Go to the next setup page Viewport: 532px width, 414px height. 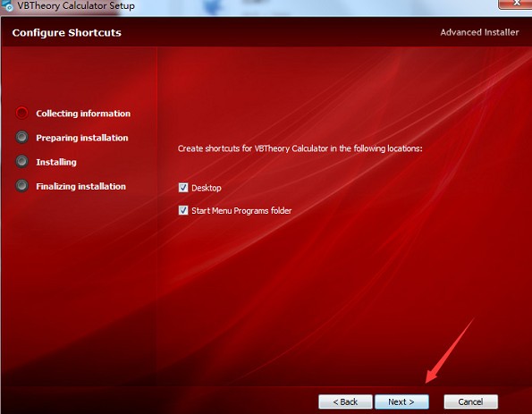click(401, 401)
